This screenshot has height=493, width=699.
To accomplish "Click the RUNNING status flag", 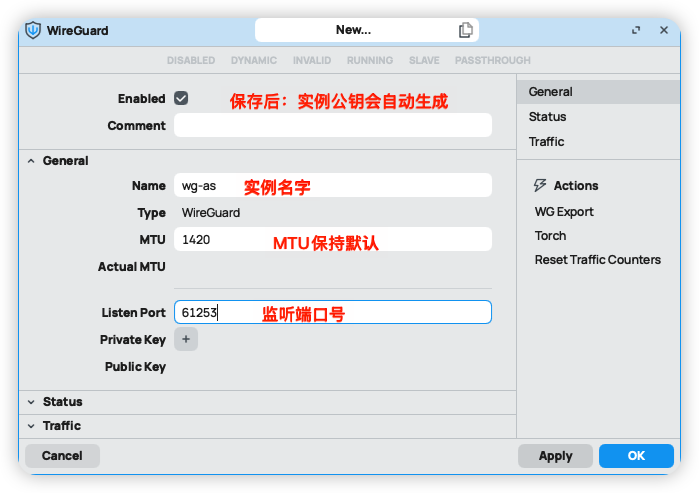I will 370,61.
